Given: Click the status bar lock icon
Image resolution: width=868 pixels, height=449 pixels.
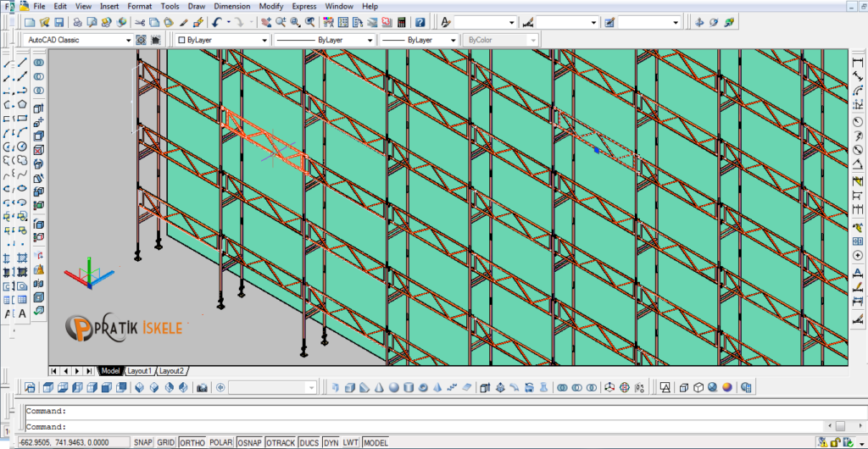Looking at the screenshot, I should tap(837, 442).
